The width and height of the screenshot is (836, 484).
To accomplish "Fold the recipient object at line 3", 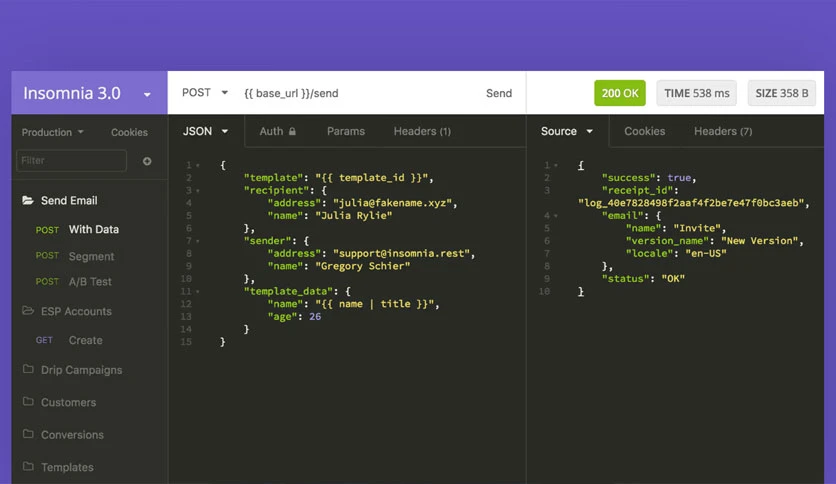I will point(198,191).
